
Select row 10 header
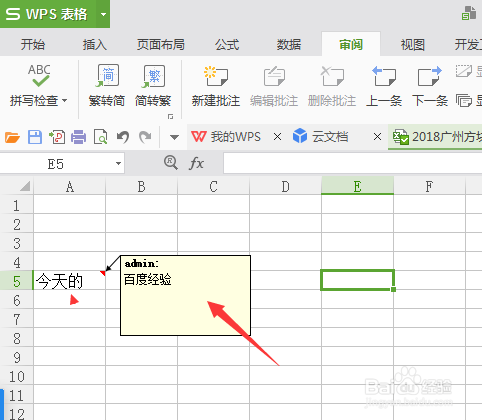tap(16, 376)
